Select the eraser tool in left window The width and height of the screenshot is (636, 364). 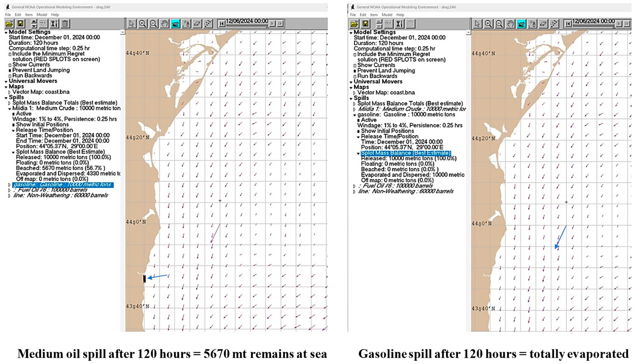[197, 24]
